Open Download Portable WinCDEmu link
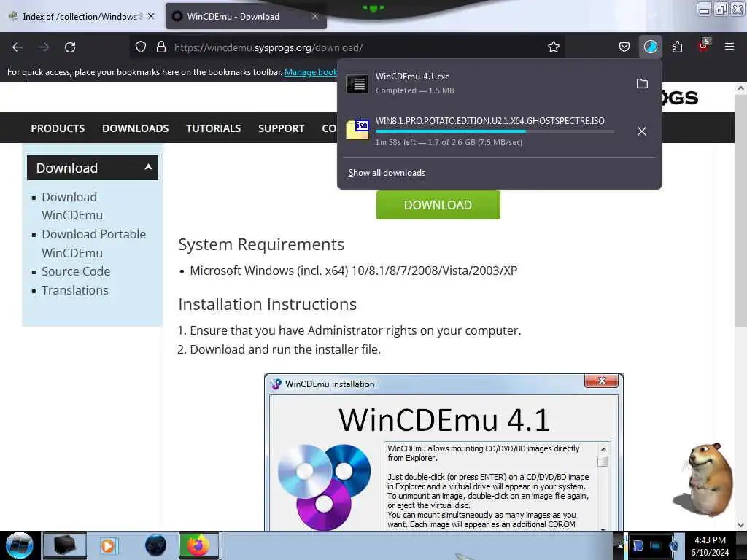Image resolution: width=747 pixels, height=560 pixels. (x=93, y=244)
